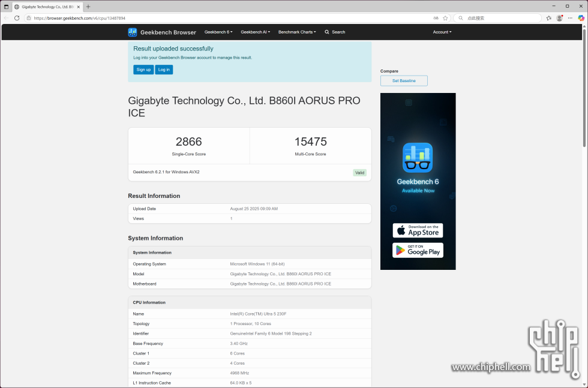This screenshot has width=588, height=388.
Task: Click the Google Play badge
Action: coord(418,251)
